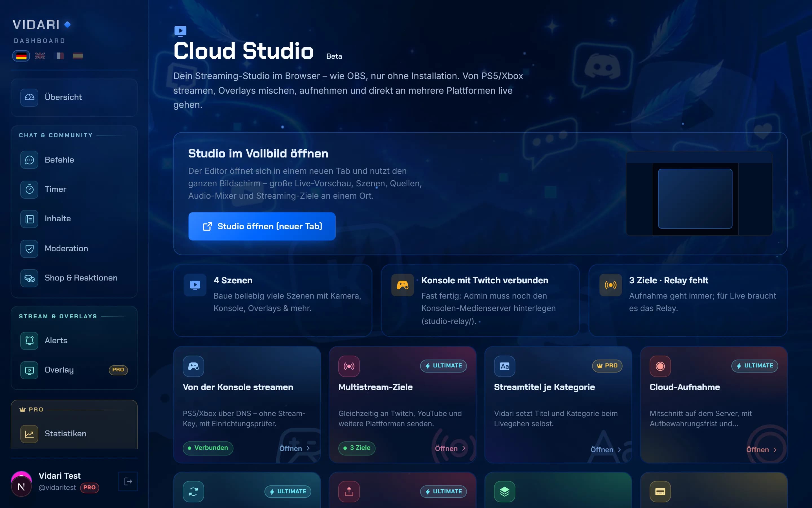Click the chat bubble icon for Befehle
The height and width of the screenshot is (508, 812).
tap(29, 160)
